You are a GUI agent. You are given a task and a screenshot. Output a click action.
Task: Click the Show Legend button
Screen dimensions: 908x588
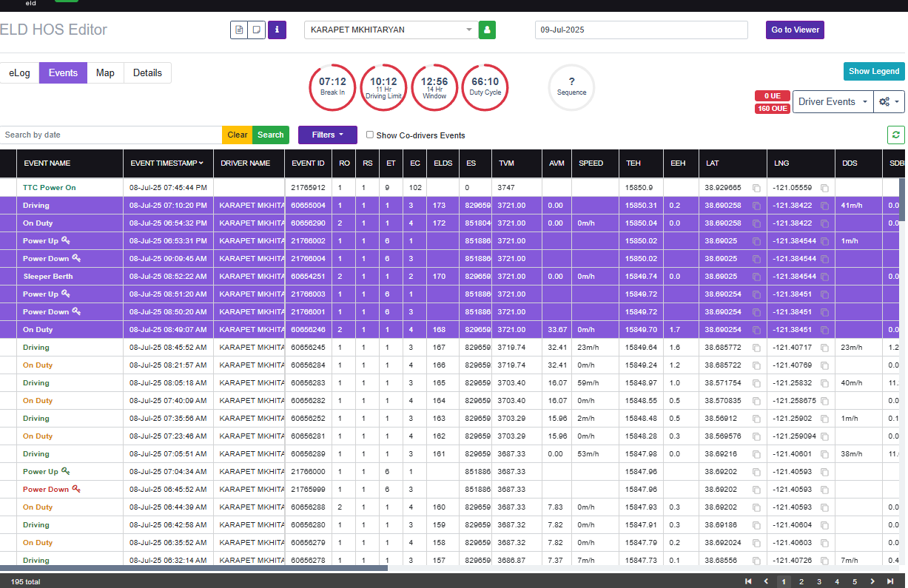click(x=874, y=72)
